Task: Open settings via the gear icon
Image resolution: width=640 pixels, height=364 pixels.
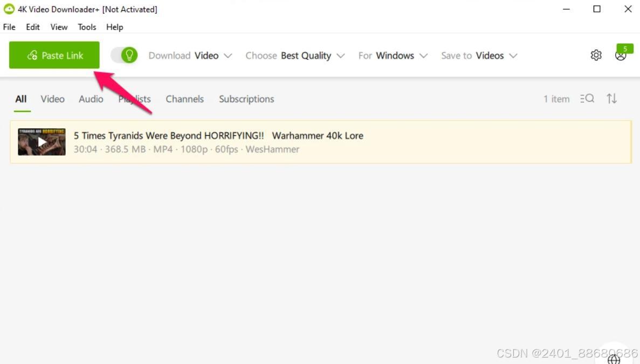Action: 596,55
